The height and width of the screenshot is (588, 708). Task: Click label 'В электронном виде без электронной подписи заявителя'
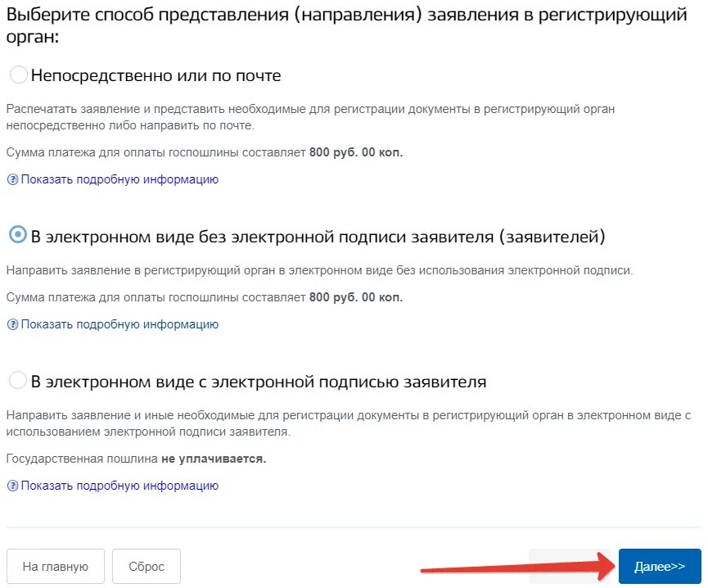[x=318, y=237]
